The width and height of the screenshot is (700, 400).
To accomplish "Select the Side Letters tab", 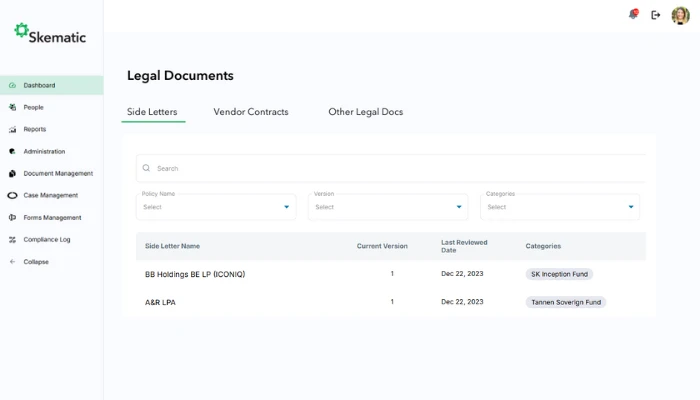I will coord(152,112).
